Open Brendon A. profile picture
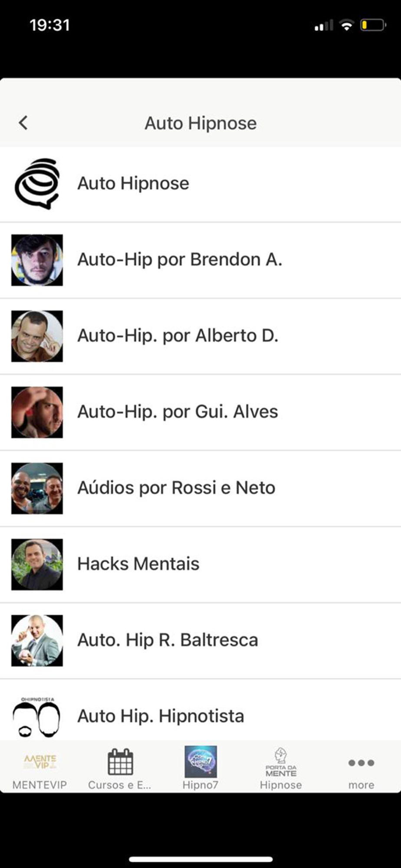Viewport: 401px width, 868px height. coord(37,260)
